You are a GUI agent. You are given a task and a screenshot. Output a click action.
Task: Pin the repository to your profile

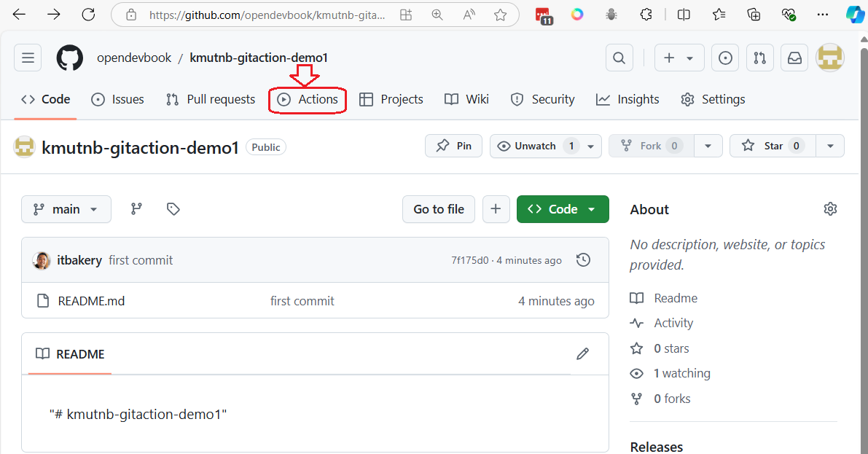click(454, 146)
